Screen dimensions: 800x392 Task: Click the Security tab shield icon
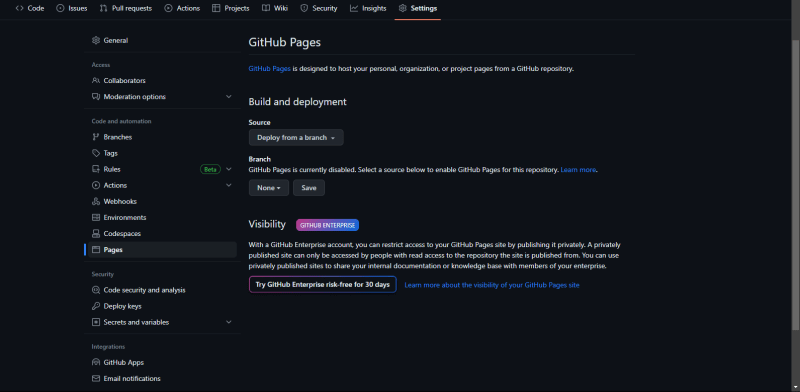pos(304,8)
